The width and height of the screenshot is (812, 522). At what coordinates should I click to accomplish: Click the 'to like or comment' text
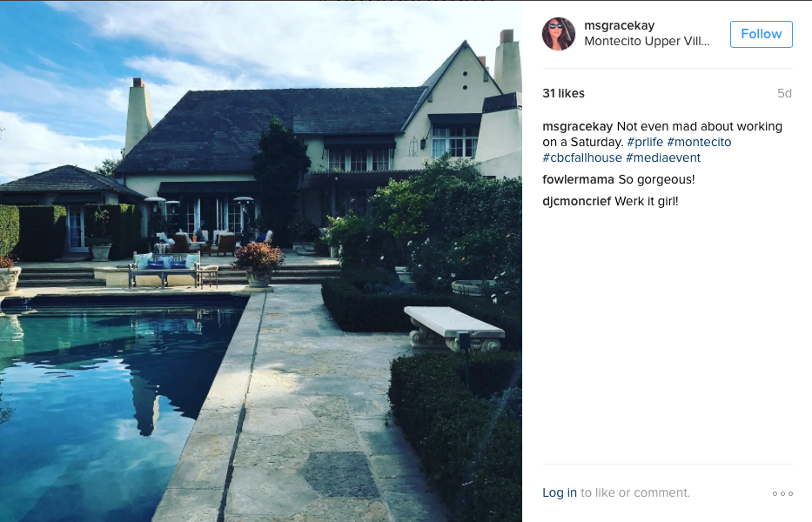(x=635, y=493)
